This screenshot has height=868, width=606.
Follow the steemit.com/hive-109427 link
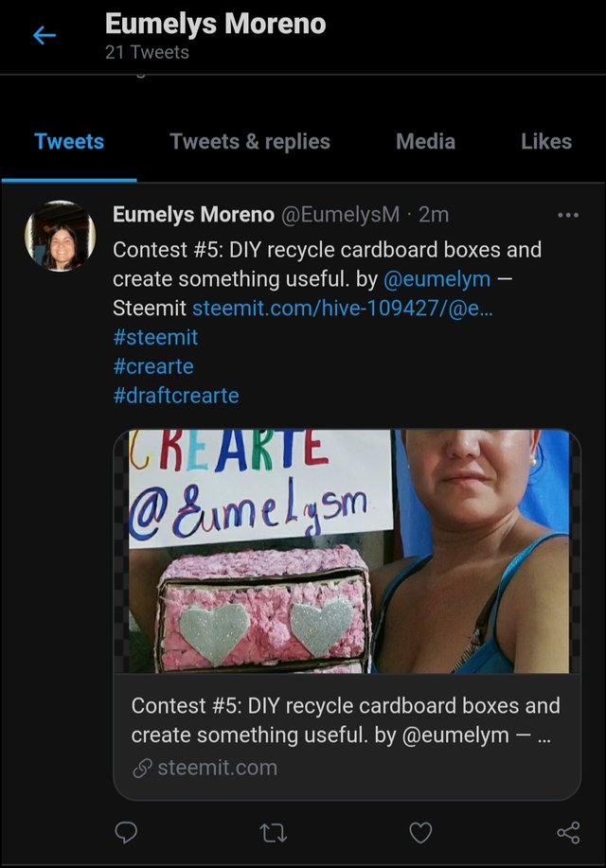click(x=343, y=308)
